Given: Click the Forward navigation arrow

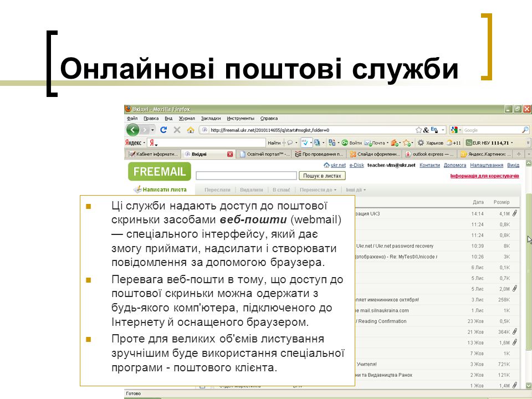Looking at the screenshot, I should (145, 130).
